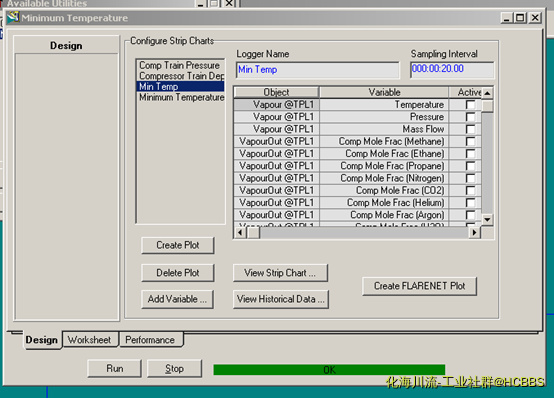Click the Minimum Temperature window title icon

[13, 17]
